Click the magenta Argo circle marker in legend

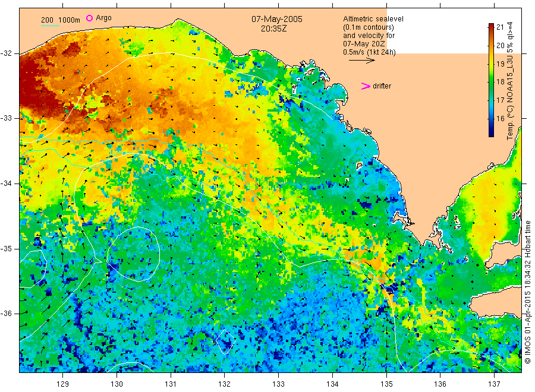coord(89,18)
